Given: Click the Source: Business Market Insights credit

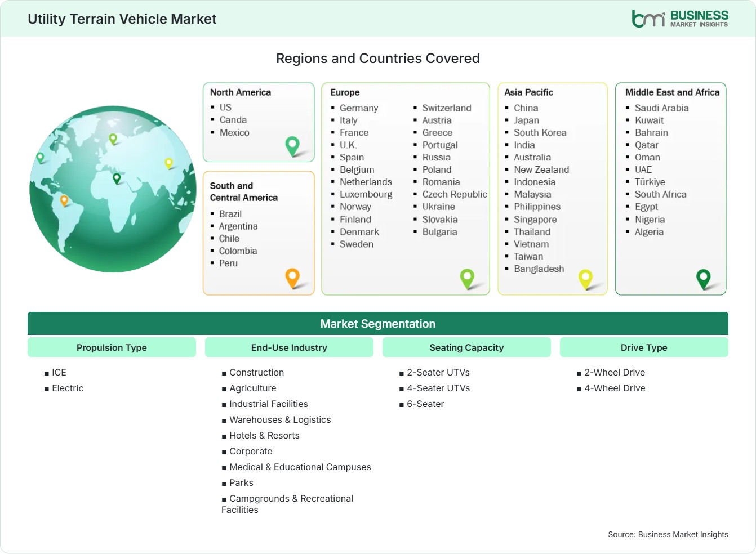Looking at the screenshot, I should (x=668, y=535).
